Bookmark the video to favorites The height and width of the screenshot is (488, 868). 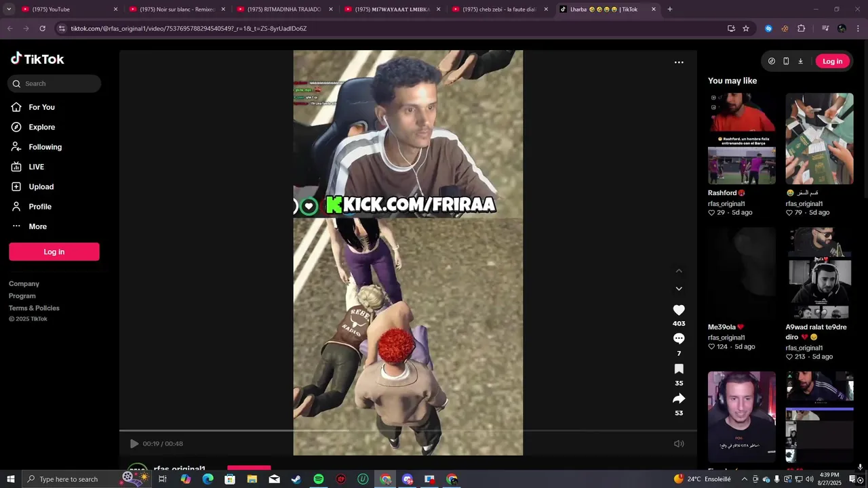tap(679, 369)
